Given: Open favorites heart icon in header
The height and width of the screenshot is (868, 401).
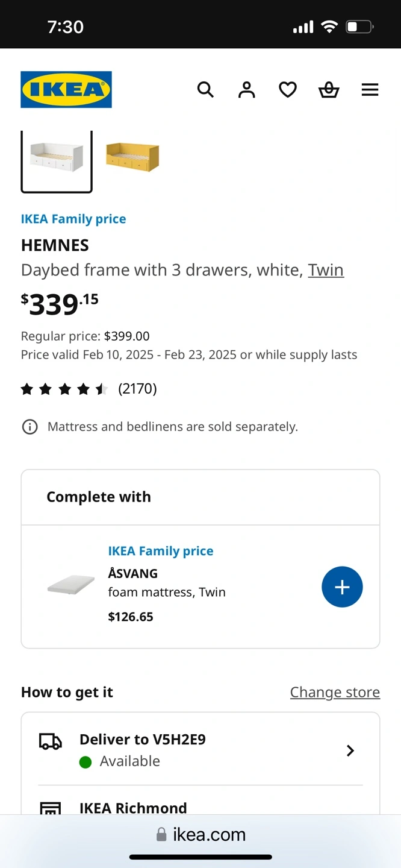Looking at the screenshot, I should (x=288, y=90).
